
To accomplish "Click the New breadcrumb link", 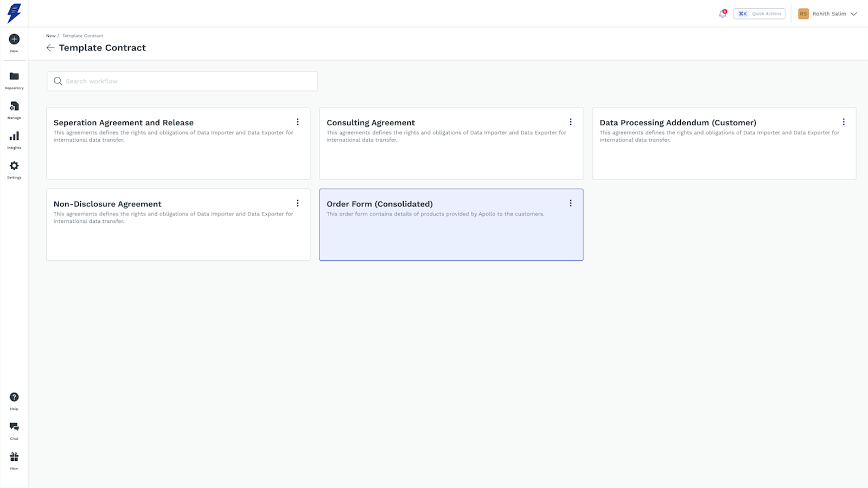I will [x=50, y=36].
